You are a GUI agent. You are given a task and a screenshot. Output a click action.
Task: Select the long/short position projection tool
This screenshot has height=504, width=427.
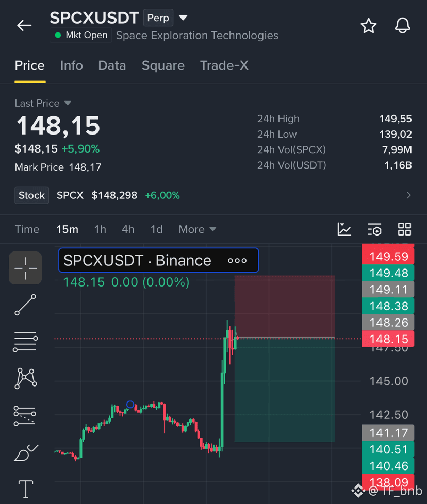pos(25,415)
